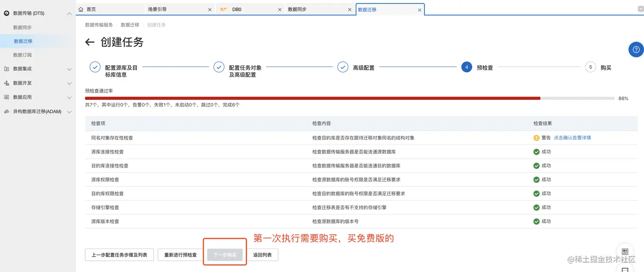Image resolution: width=644 pixels, height=272 pixels.
Task: Click step 5 circle 购买
Action: [590, 67]
